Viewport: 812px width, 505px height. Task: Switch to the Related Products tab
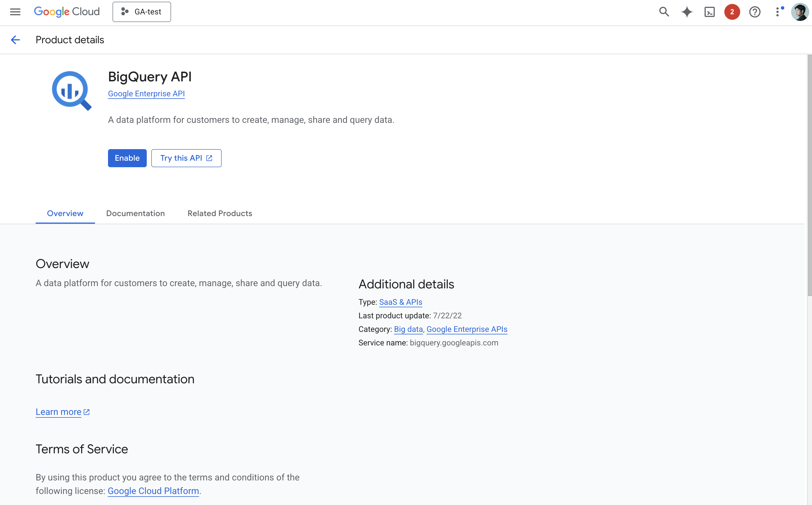pyautogui.click(x=220, y=214)
